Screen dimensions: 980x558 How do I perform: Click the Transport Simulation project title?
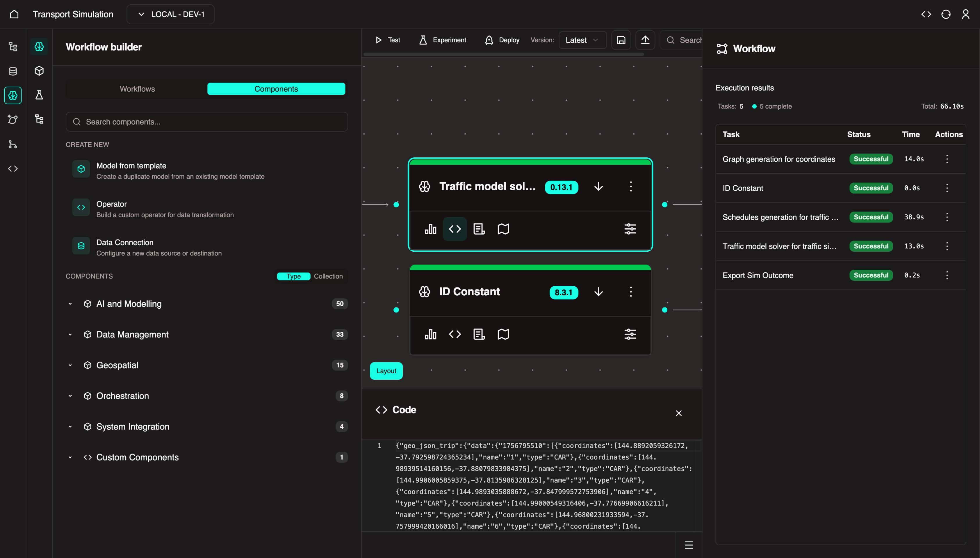tap(73, 14)
